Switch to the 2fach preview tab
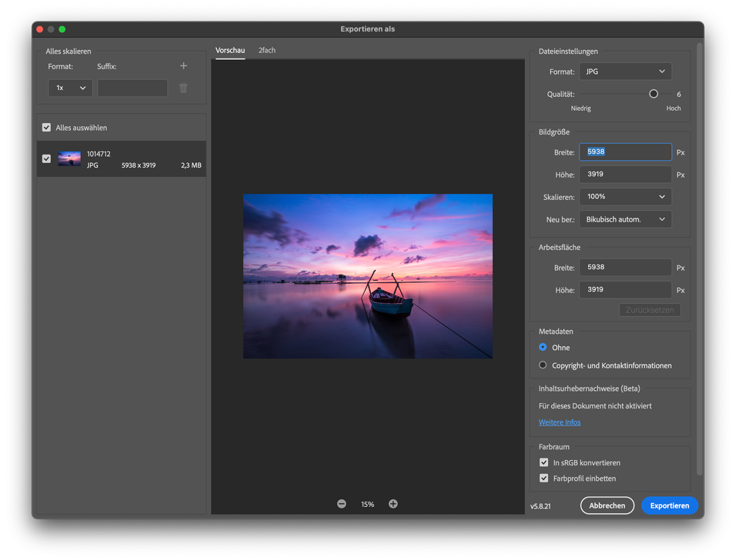The image size is (735, 560). (x=267, y=51)
